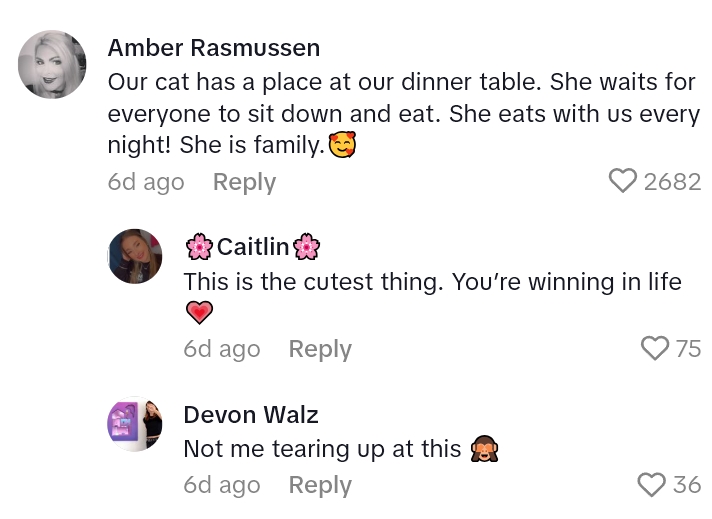
Task: Click the monkey emoji in Devon's reply
Action: coord(483,450)
